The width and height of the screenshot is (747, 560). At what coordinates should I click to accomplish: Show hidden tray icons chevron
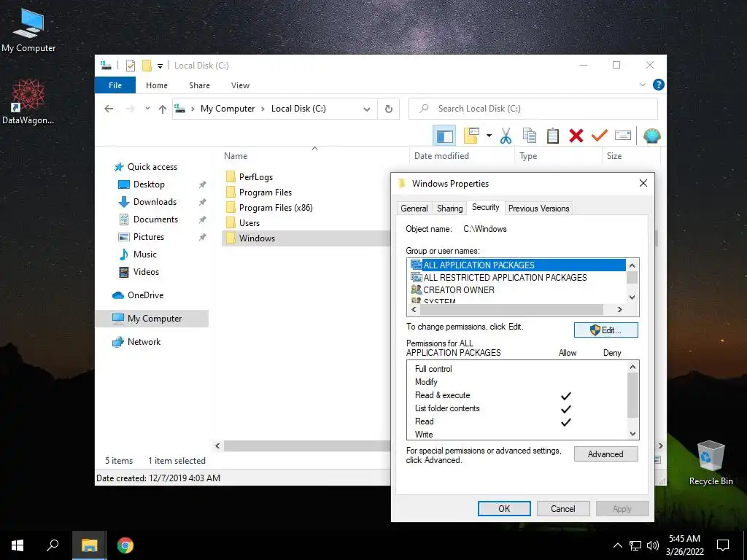tap(617, 545)
